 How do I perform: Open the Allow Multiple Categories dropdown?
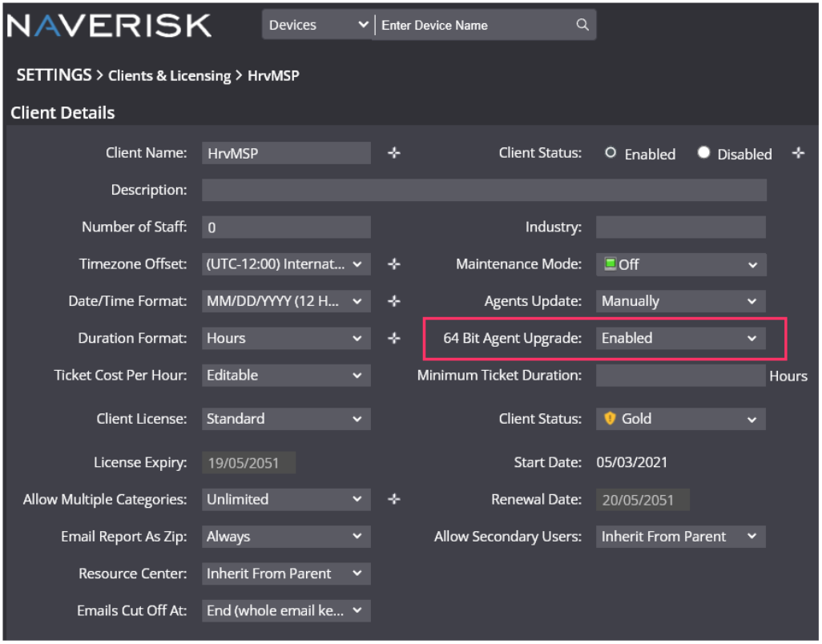pyautogui.click(x=286, y=499)
